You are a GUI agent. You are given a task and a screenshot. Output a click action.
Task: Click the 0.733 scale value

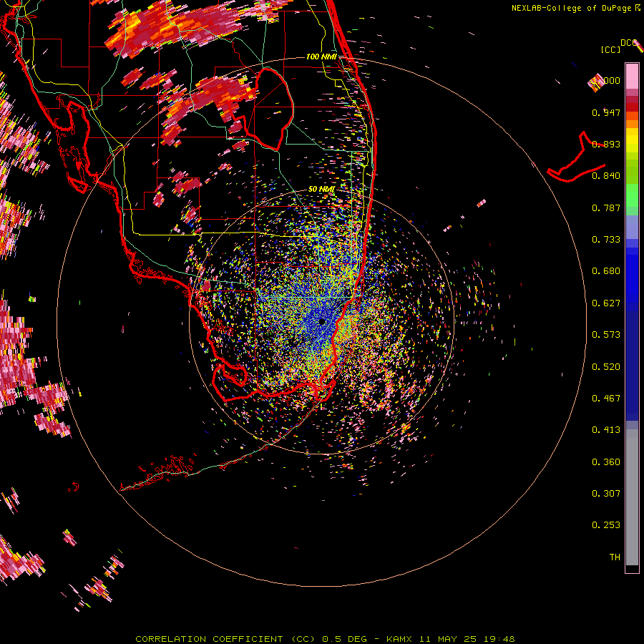tap(606, 240)
